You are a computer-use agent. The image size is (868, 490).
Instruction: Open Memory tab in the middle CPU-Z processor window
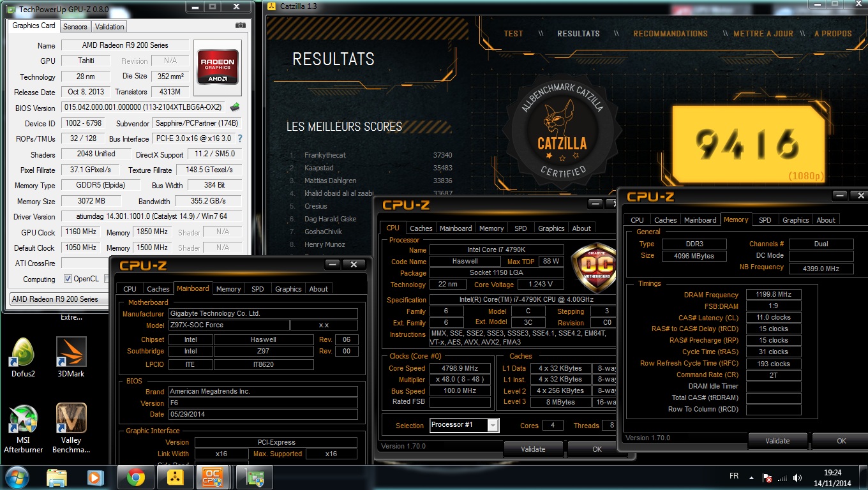[x=491, y=228]
